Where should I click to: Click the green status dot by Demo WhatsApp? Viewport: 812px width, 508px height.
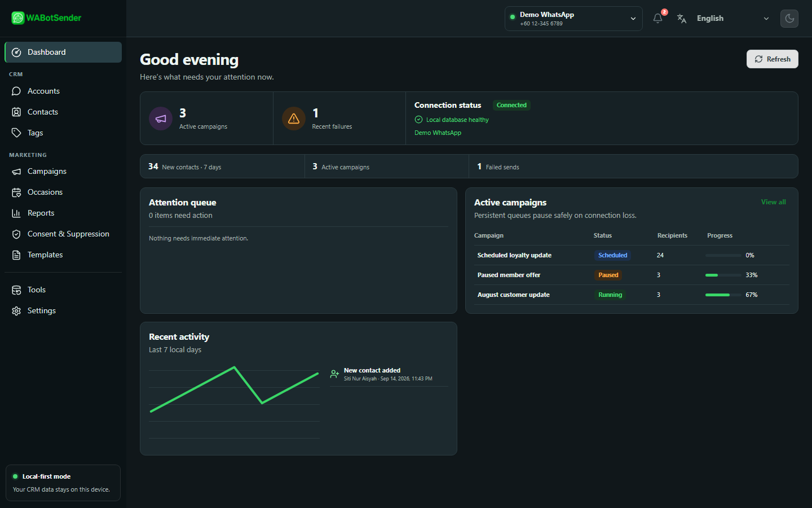(x=513, y=17)
